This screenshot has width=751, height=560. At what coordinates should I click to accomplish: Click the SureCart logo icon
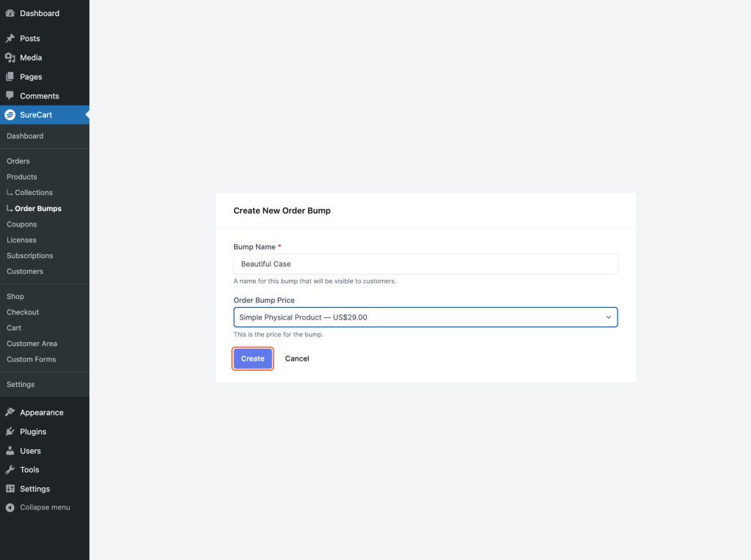point(10,115)
